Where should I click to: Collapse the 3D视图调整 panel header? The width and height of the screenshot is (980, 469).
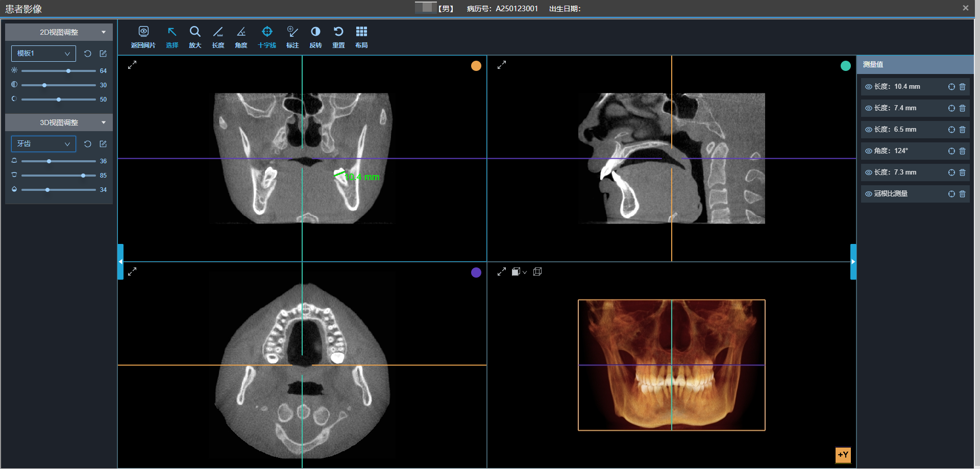click(104, 122)
